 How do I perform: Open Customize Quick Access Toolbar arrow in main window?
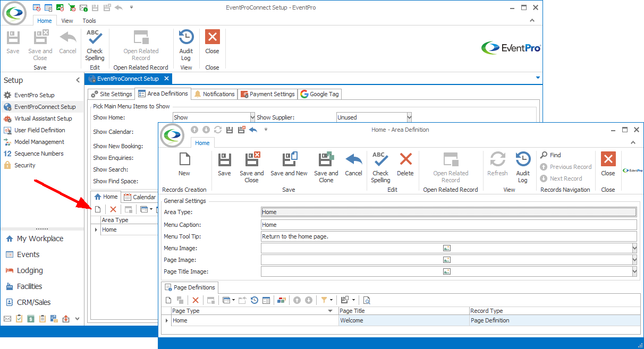(131, 7)
